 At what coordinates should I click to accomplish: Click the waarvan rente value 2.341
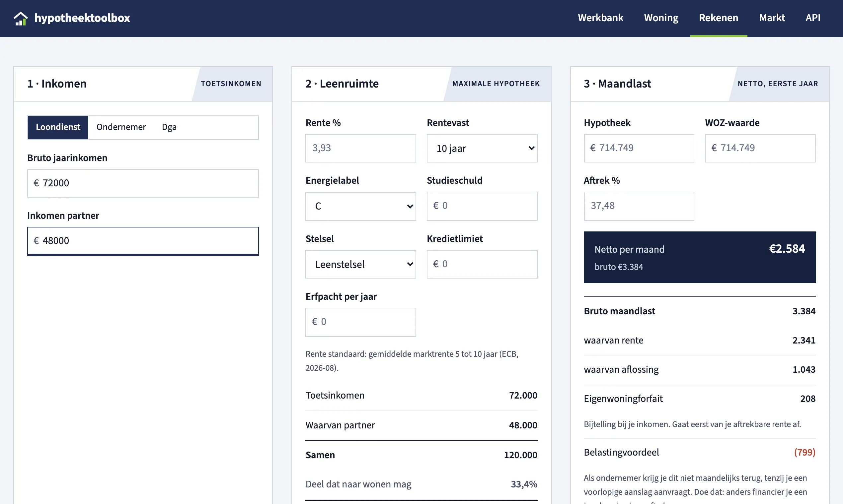[804, 340]
